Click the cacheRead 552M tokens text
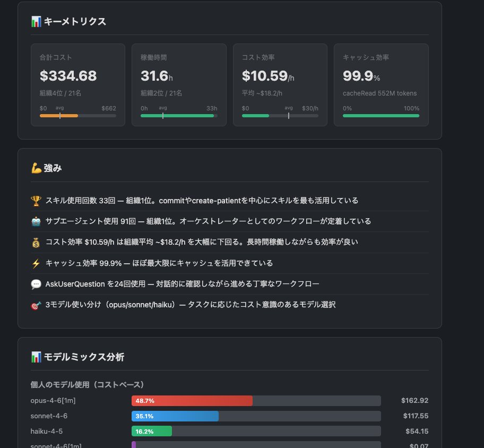 (x=379, y=93)
